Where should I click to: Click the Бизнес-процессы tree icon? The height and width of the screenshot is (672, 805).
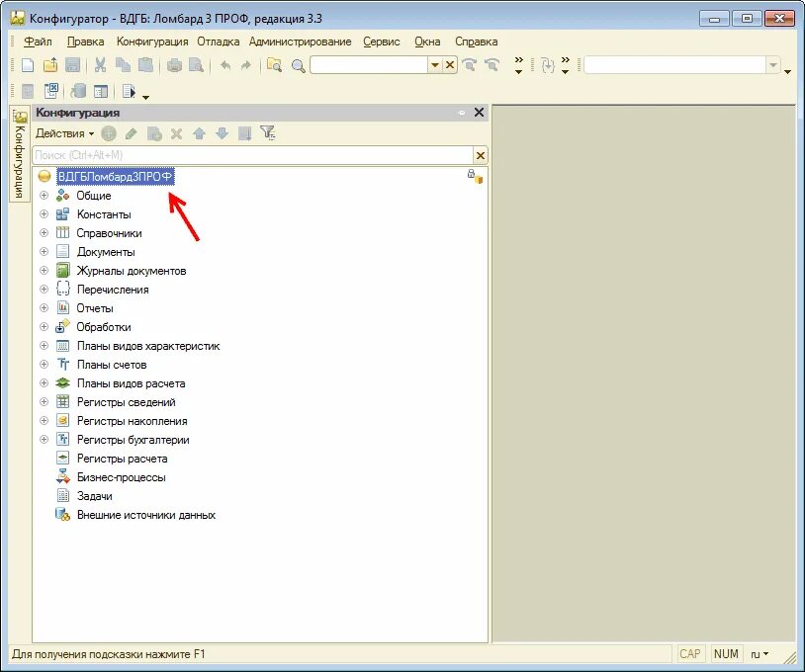62,477
